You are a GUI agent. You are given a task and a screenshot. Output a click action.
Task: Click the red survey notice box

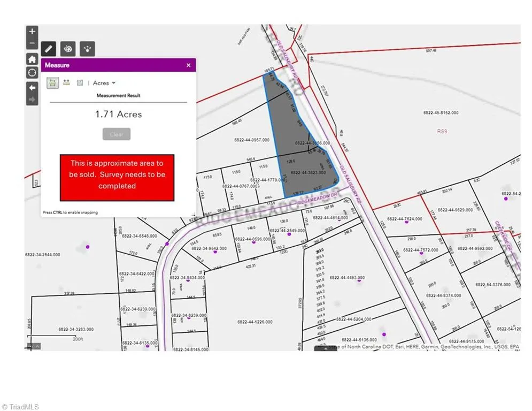tap(117, 178)
